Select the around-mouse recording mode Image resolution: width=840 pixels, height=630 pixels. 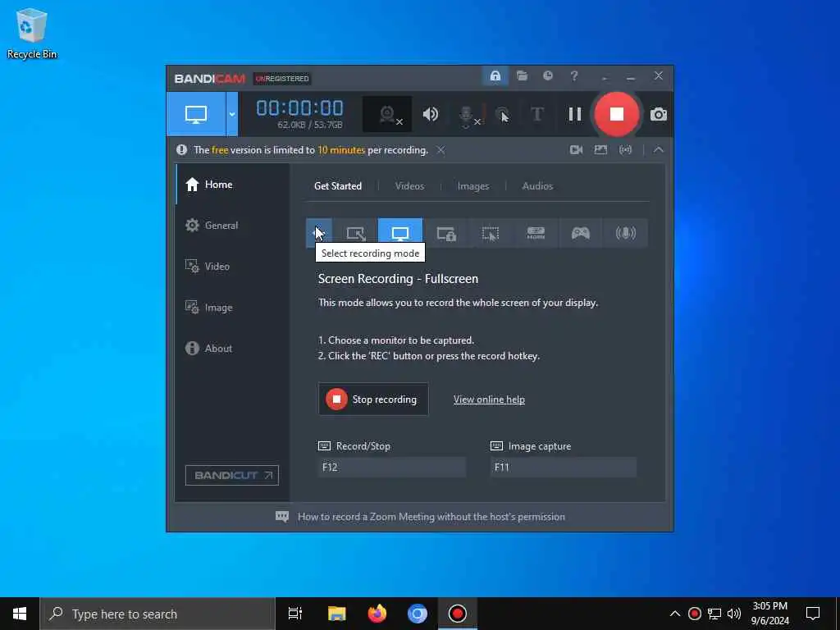coord(491,233)
